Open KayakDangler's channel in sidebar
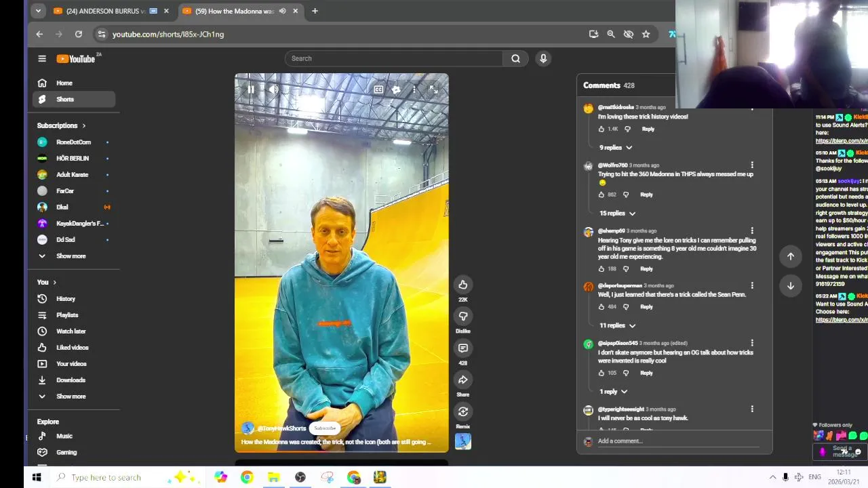This screenshot has width=868, height=488. [74, 224]
